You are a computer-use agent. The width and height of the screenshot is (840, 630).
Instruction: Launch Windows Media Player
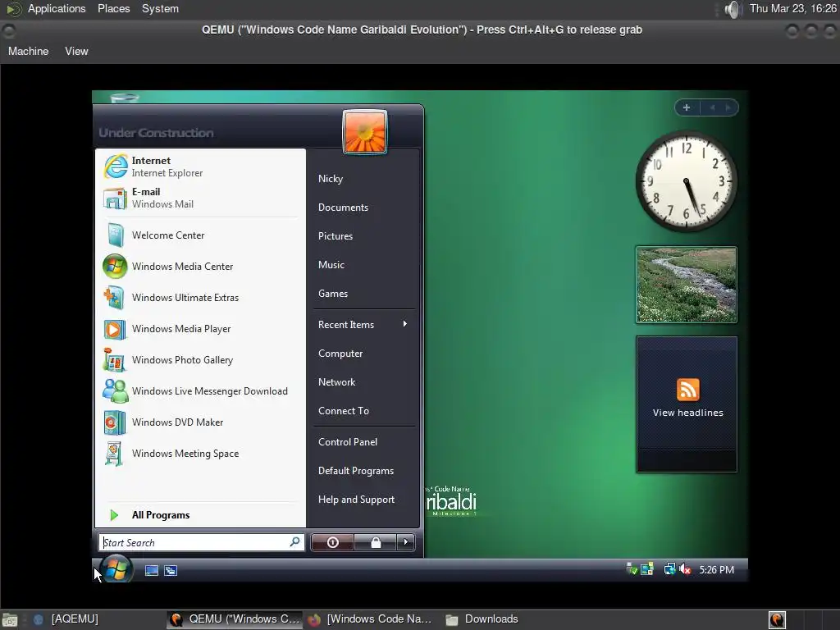click(x=200, y=328)
